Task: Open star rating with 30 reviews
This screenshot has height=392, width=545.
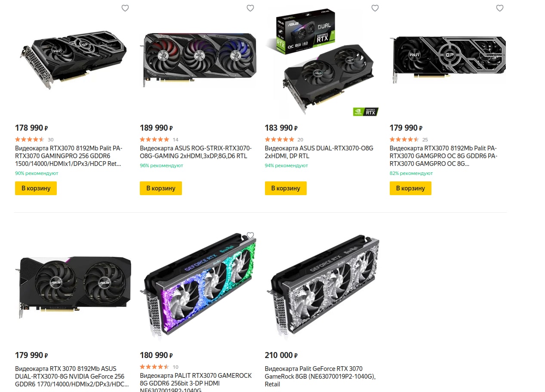Action: pyautogui.click(x=34, y=140)
